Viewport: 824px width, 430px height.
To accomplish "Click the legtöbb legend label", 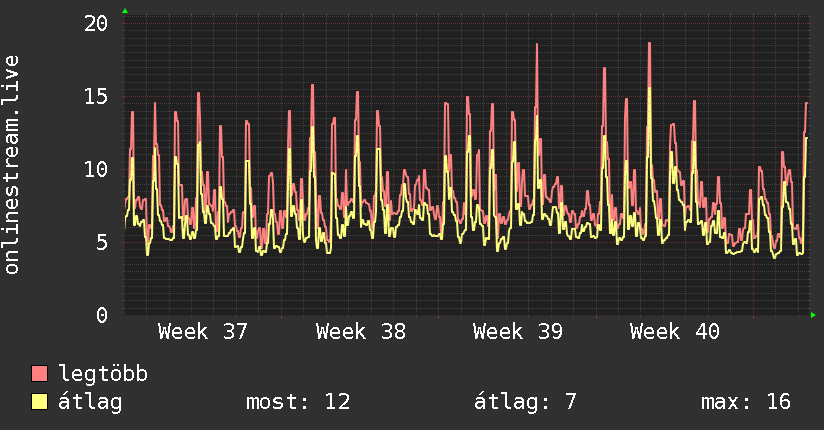I will (x=103, y=373).
